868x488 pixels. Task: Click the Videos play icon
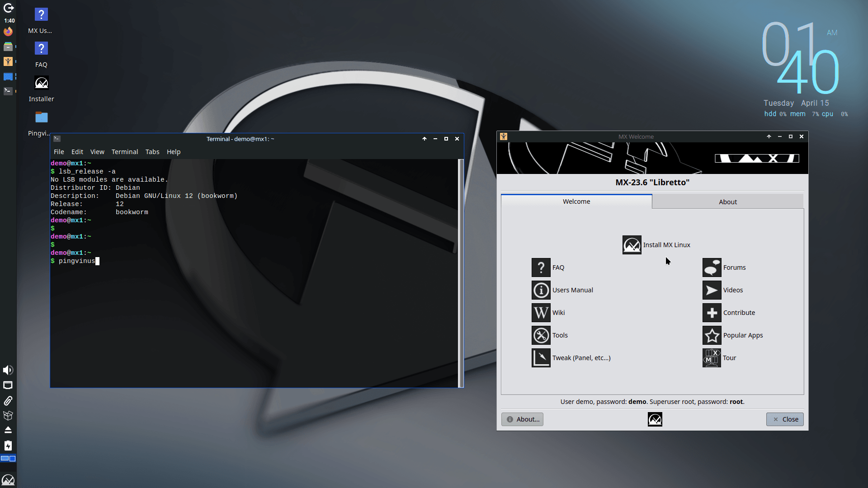pos(712,290)
